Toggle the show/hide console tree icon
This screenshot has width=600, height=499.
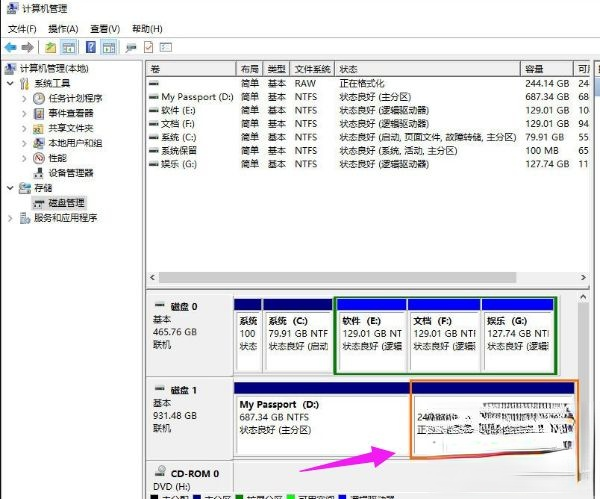coord(69,47)
